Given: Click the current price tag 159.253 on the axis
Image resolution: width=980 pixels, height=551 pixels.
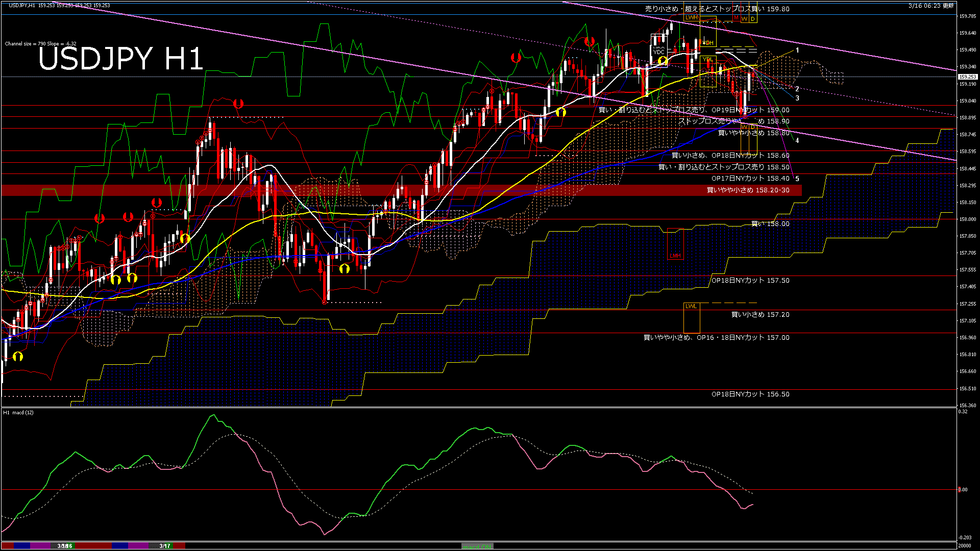Looking at the screenshot, I should coord(967,77).
